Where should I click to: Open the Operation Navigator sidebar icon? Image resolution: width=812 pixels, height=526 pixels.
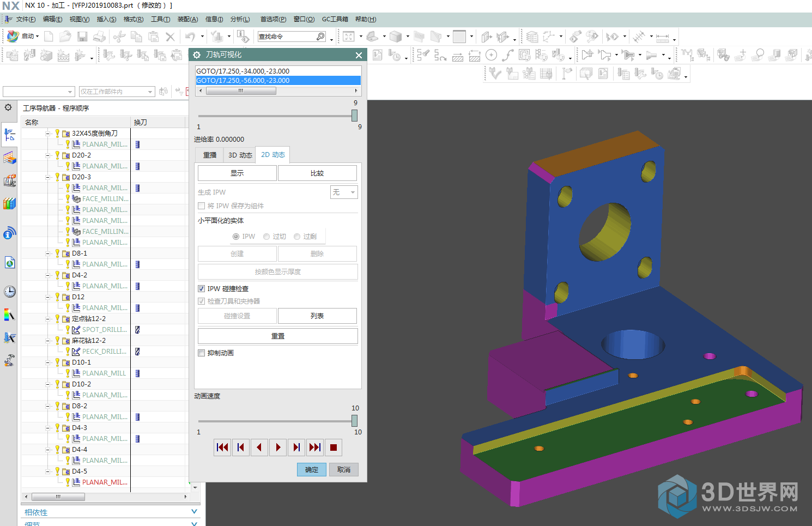point(9,134)
